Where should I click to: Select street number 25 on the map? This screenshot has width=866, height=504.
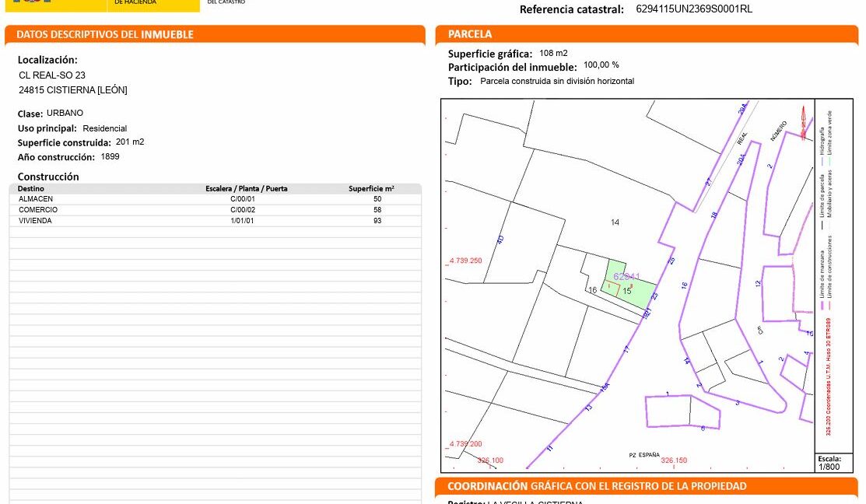point(672,261)
